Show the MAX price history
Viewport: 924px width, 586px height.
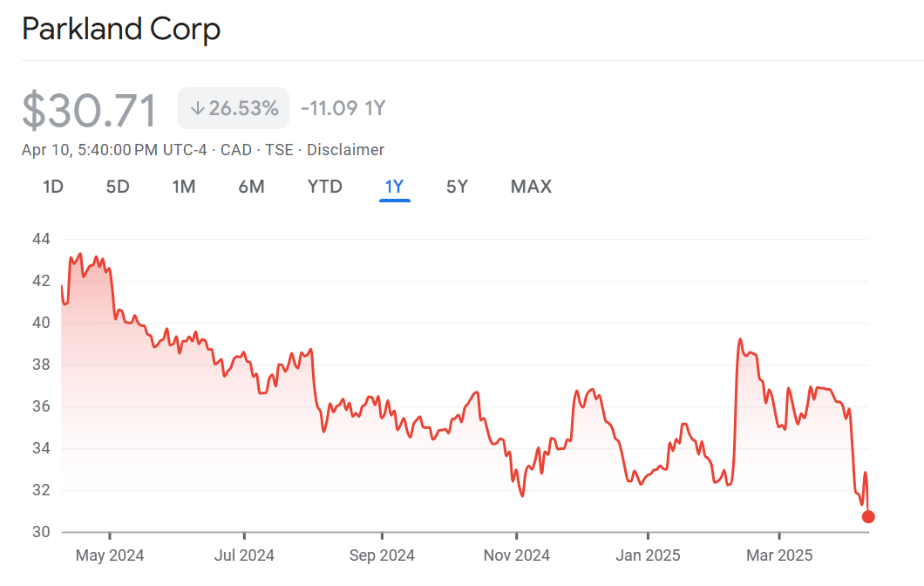(x=531, y=187)
